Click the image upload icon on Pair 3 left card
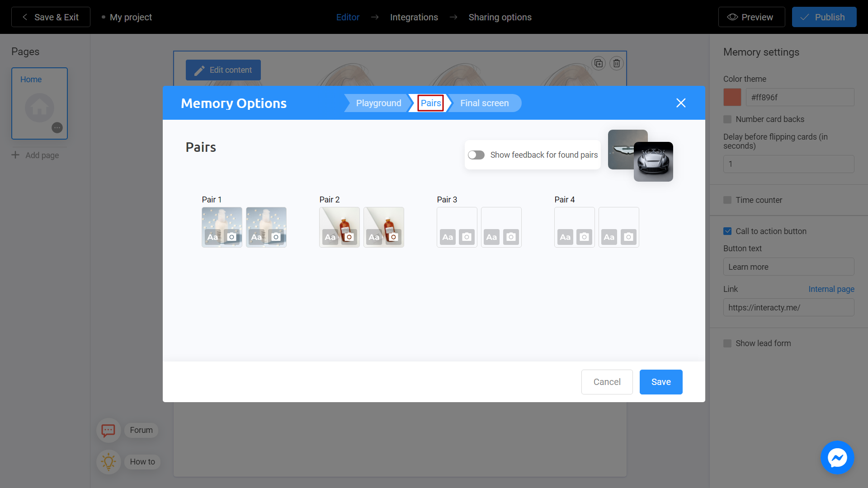 coord(466,237)
